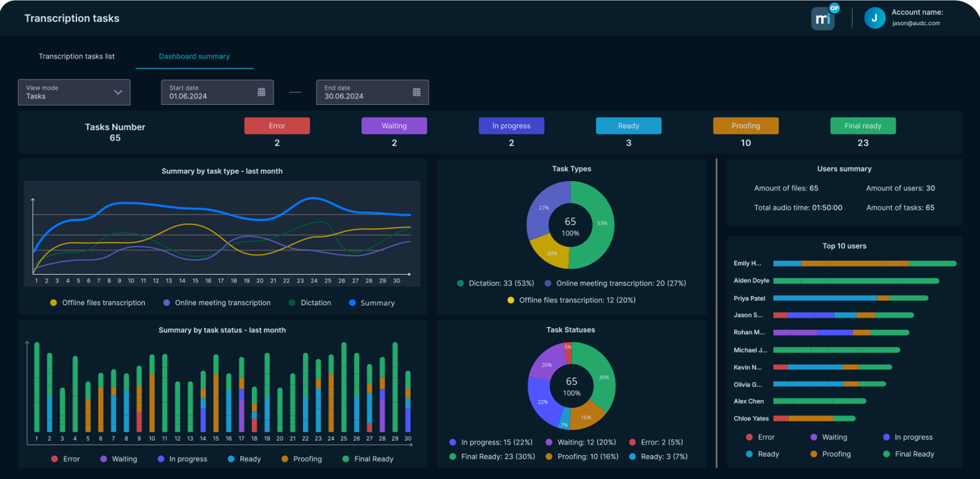Click the End date input field
Screen dimensions: 980x479
[364, 92]
